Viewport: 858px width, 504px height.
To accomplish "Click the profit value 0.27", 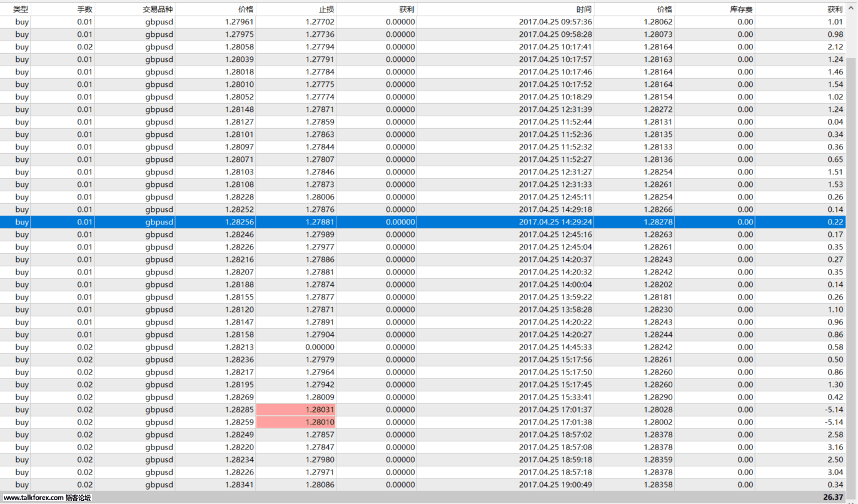I will (x=835, y=260).
